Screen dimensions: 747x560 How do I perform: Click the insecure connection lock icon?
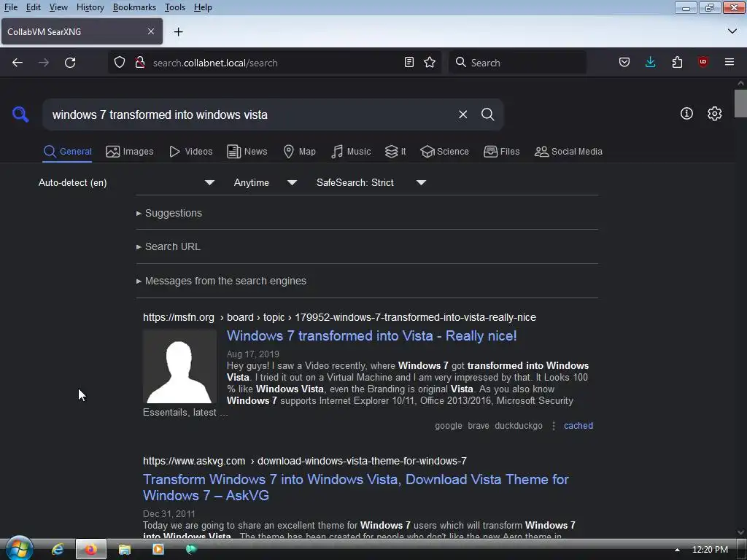click(x=139, y=63)
